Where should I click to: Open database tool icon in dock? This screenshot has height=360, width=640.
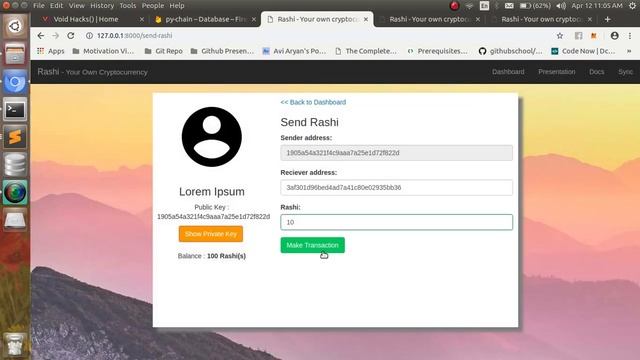tap(15, 165)
